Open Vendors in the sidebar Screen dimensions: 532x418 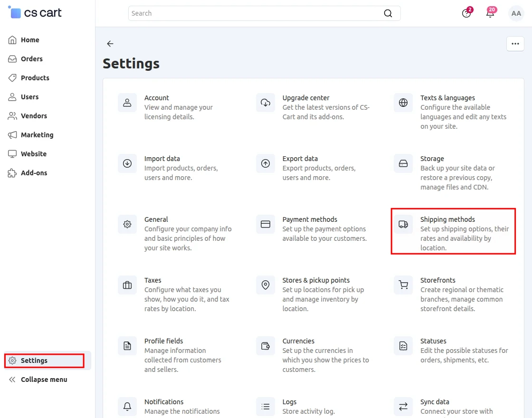tap(47, 116)
